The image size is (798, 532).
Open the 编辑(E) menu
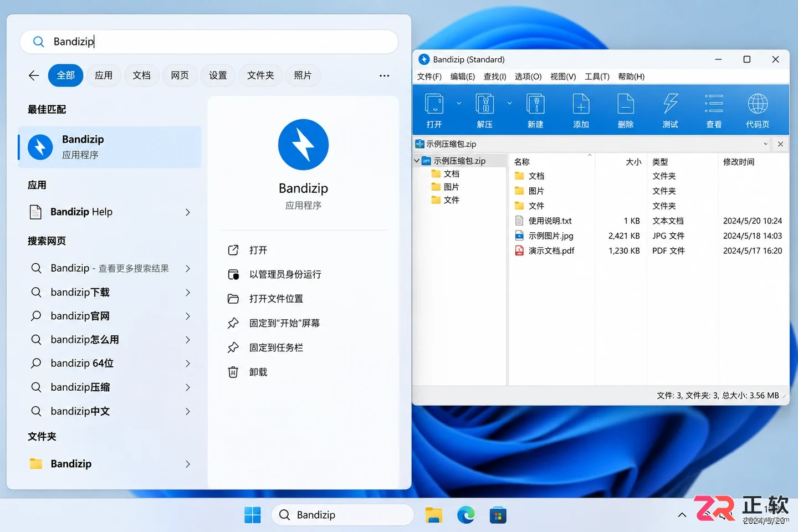point(463,76)
